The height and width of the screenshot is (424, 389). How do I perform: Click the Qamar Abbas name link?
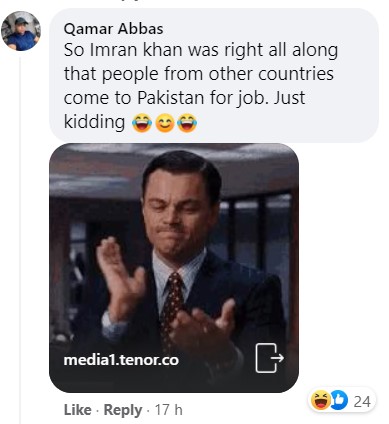pos(113,29)
